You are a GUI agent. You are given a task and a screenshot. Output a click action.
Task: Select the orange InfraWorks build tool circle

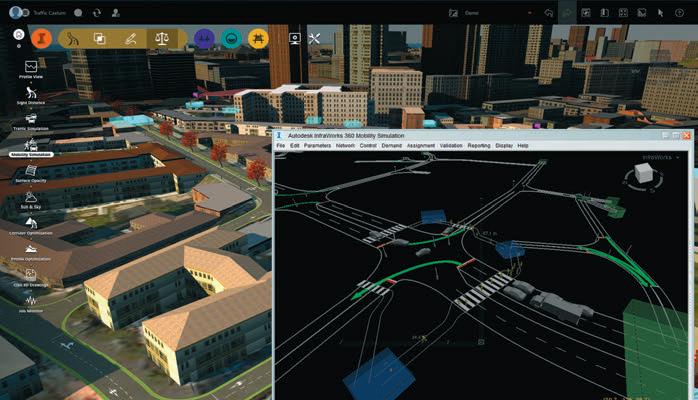42,39
